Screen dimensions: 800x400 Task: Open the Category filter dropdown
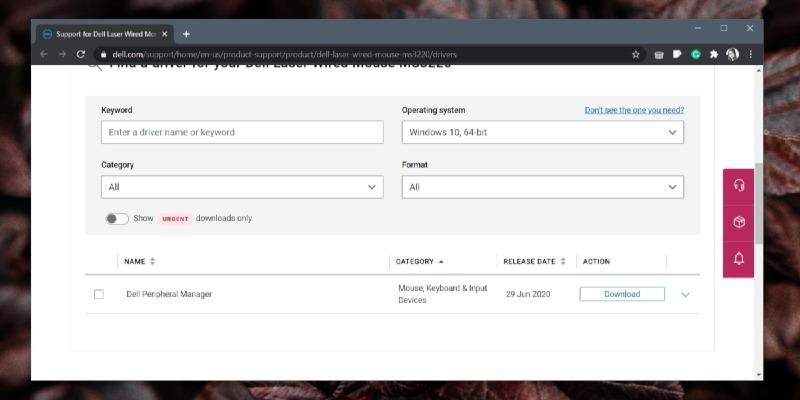(x=242, y=187)
